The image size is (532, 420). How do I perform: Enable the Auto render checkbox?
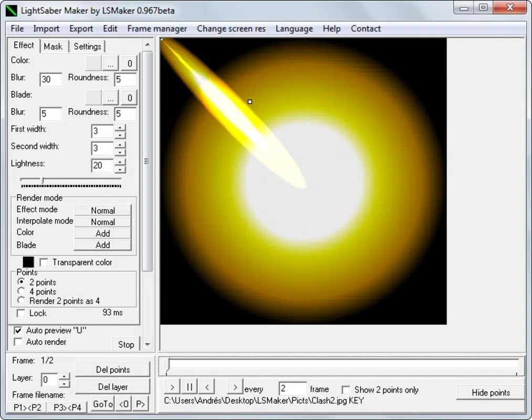click(x=18, y=342)
